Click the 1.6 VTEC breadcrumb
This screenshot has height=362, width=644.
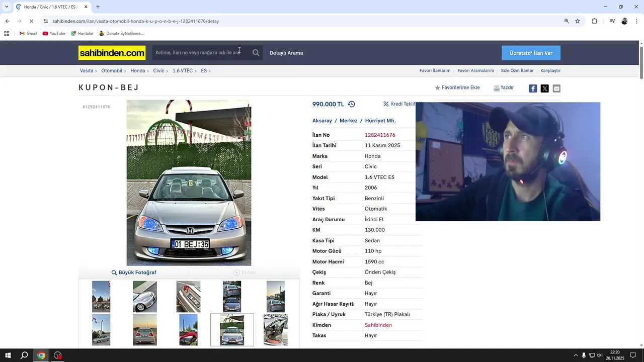[x=183, y=71]
